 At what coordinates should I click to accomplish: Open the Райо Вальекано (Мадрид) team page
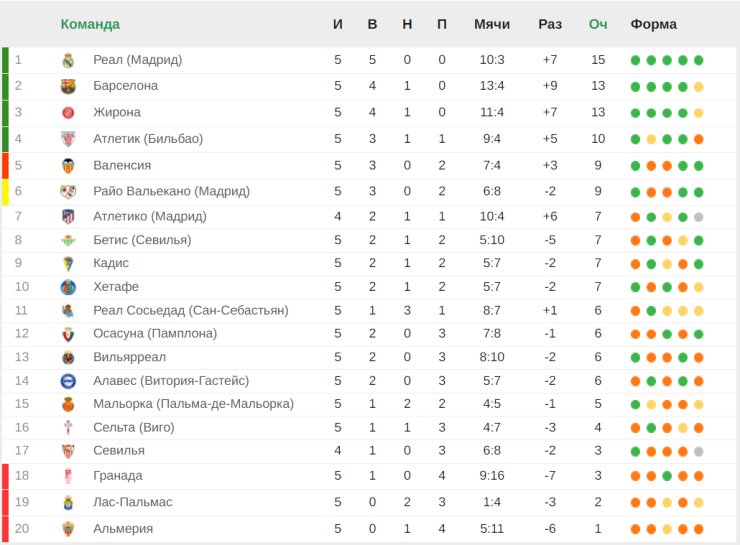(x=171, y=191)
